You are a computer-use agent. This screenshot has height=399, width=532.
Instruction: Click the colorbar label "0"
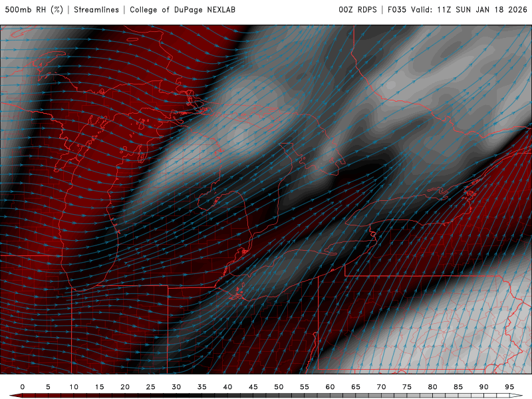23,387
